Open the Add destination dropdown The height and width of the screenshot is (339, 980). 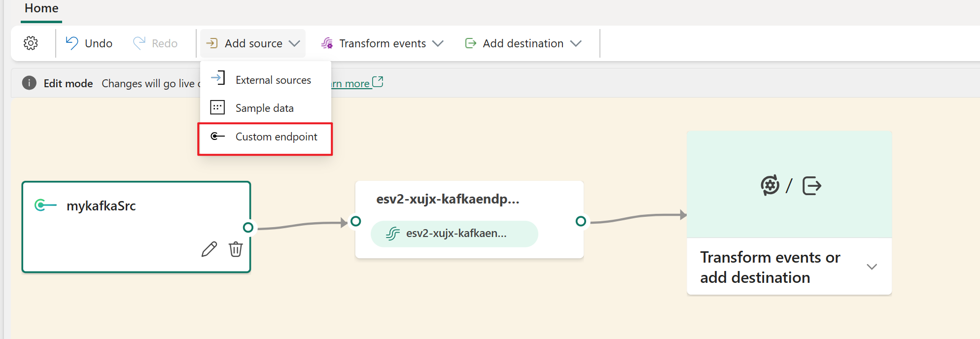tap(523, 43)
